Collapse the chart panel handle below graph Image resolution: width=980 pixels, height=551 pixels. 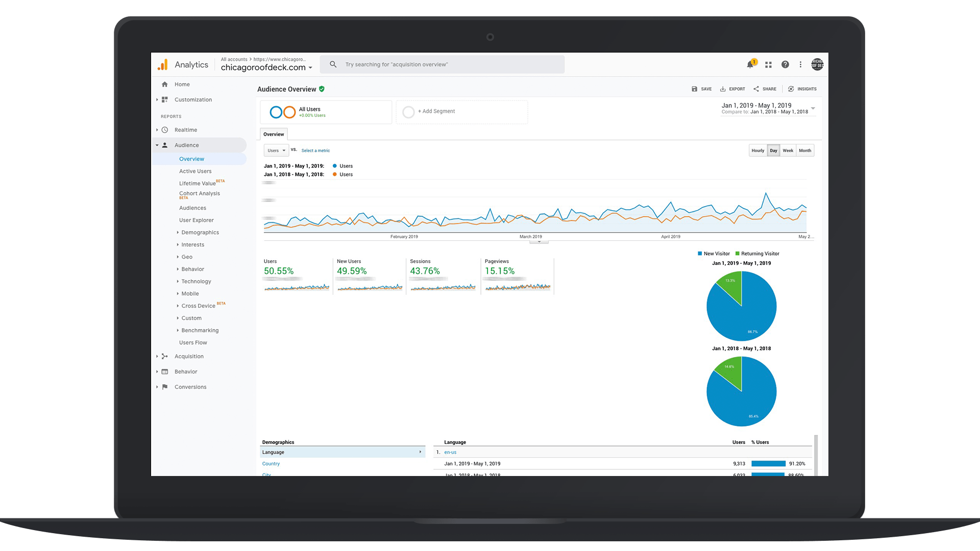(x=539, y=242)
